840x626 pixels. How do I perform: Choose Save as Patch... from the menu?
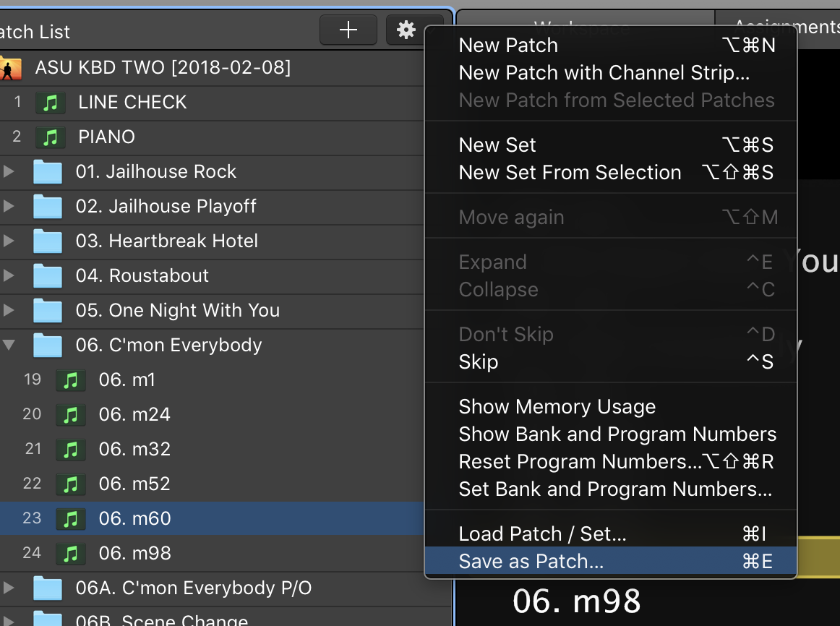(531, 562)
